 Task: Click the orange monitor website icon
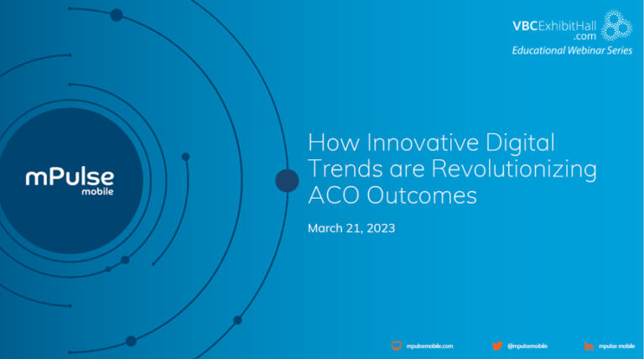pyautogui.click(x=397, y=346)
